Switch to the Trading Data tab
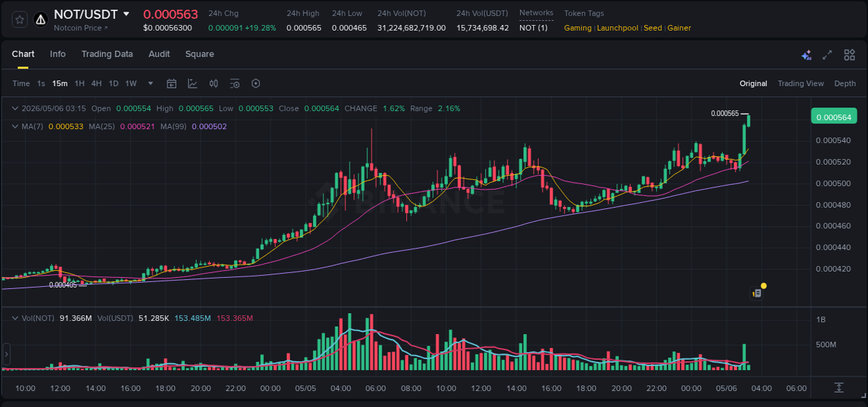The image size is (868, 407). tap(107, 54)
